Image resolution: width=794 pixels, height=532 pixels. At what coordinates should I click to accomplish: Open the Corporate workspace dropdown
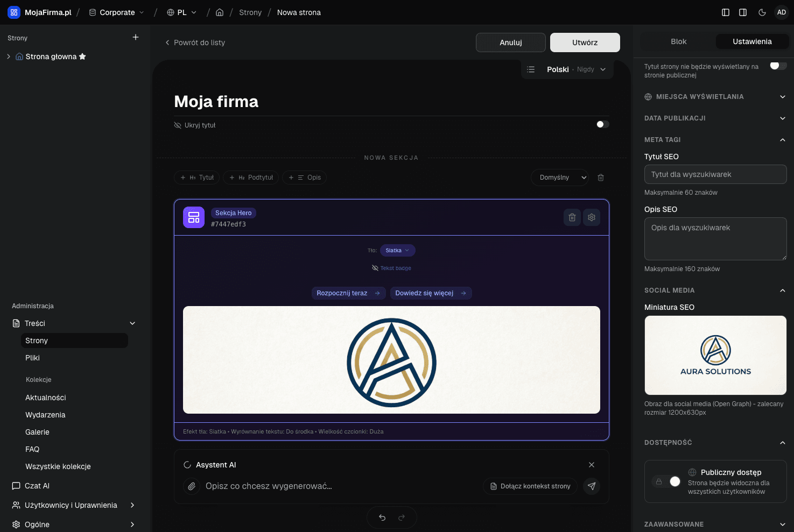(x=117, y=12)
